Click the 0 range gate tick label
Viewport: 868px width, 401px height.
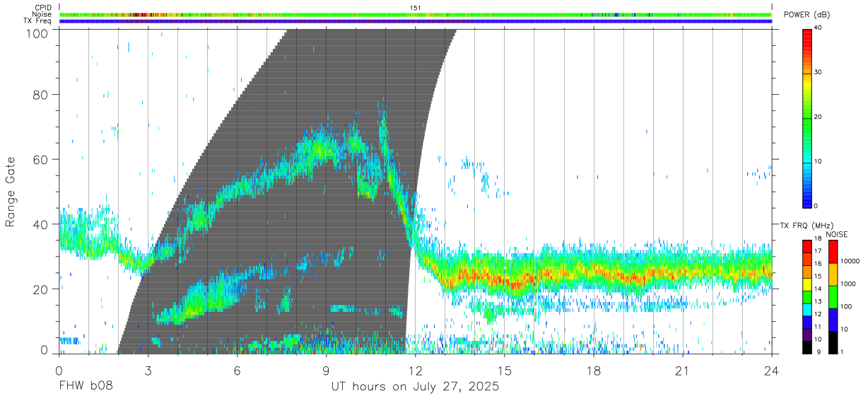pyautogui.click(x=45, y=351)
